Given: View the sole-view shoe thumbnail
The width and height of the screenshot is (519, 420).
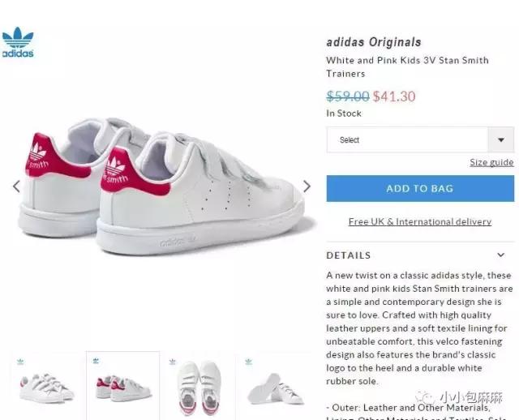Looking at the screenshot, I should point(274,388).
